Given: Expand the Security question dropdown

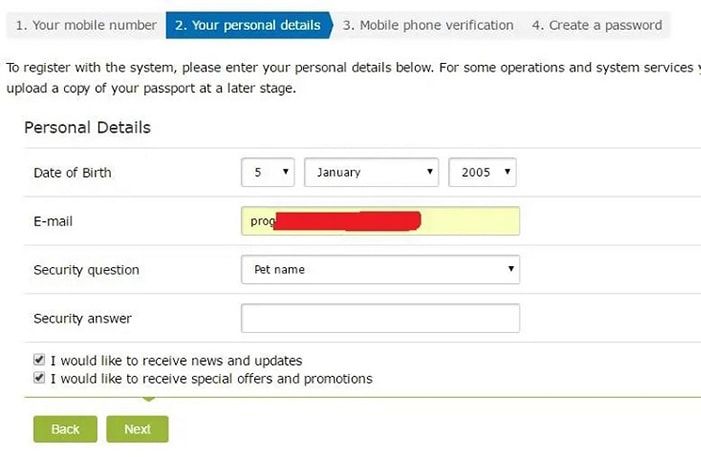Looking at the screenshot, I should 380,270.
